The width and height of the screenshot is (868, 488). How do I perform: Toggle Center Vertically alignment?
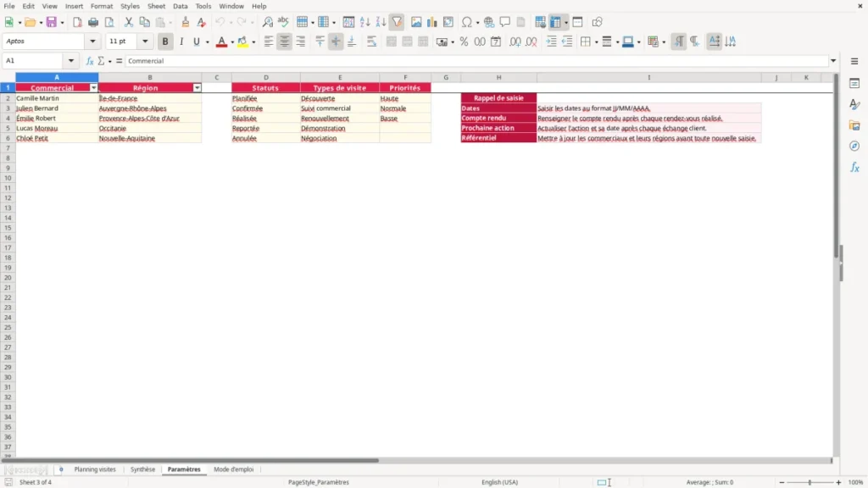(x=336, y=42)
